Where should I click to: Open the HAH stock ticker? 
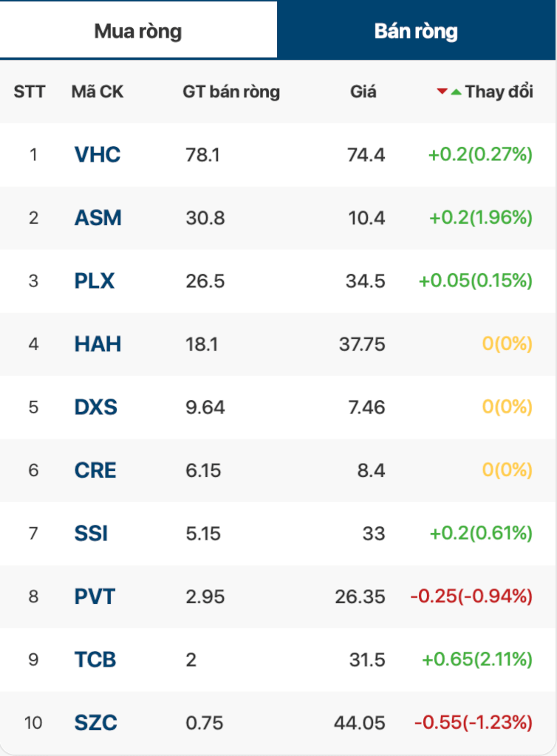pyautogui.click(x=98, y=344)
